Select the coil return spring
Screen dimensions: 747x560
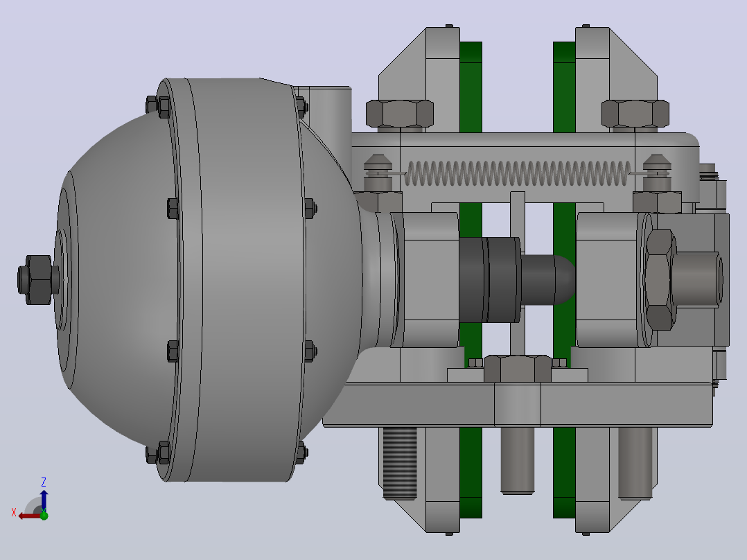(518, 173)
